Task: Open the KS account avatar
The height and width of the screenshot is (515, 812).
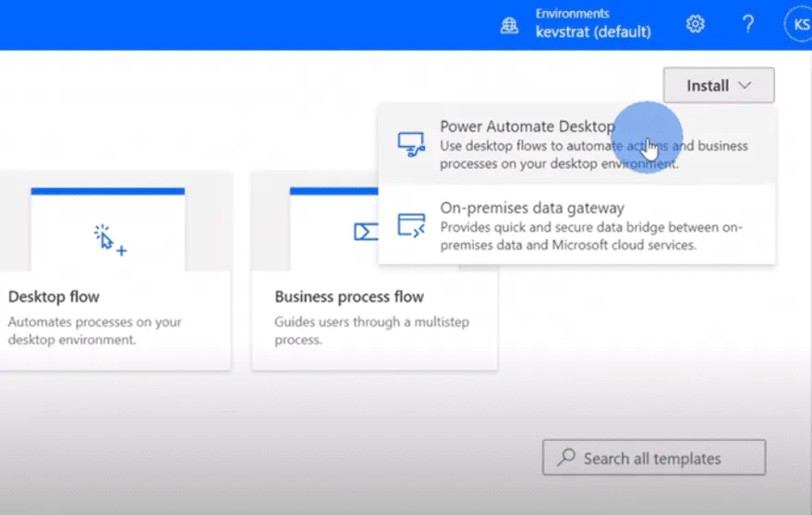Action: tap(798, 24)
